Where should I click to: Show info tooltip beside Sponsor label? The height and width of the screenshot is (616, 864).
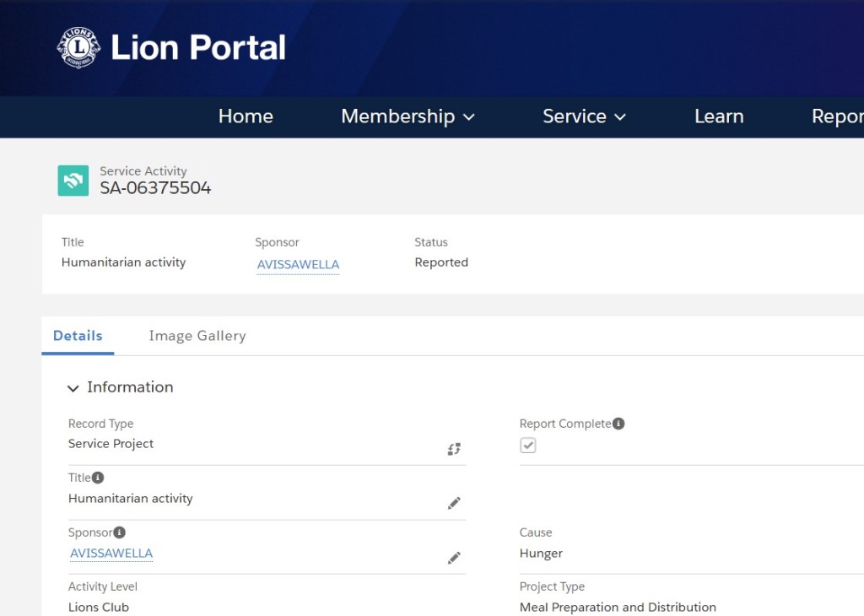[119, 532]
